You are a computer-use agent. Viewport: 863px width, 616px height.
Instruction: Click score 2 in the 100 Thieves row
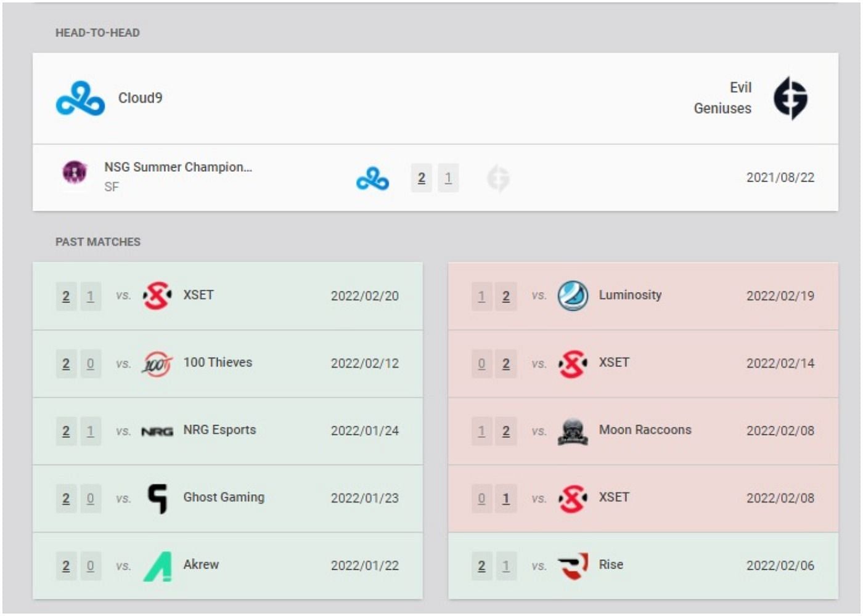point(66,364)
